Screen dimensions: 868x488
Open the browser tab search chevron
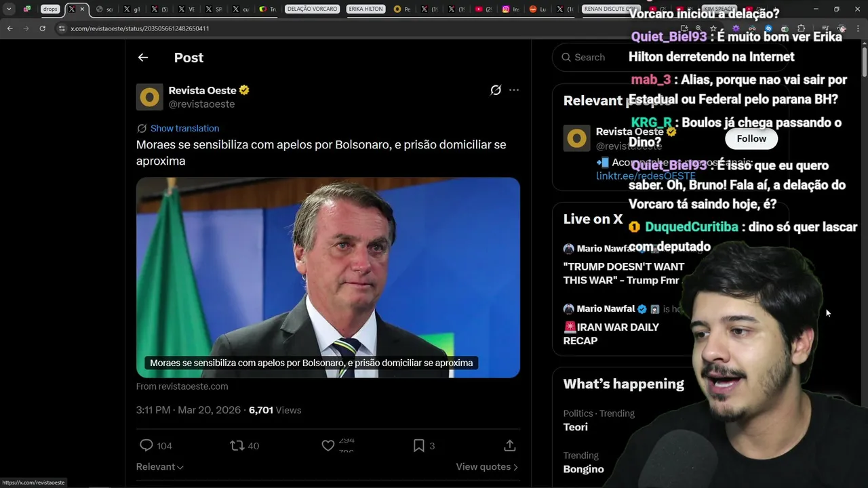point(9,9)
